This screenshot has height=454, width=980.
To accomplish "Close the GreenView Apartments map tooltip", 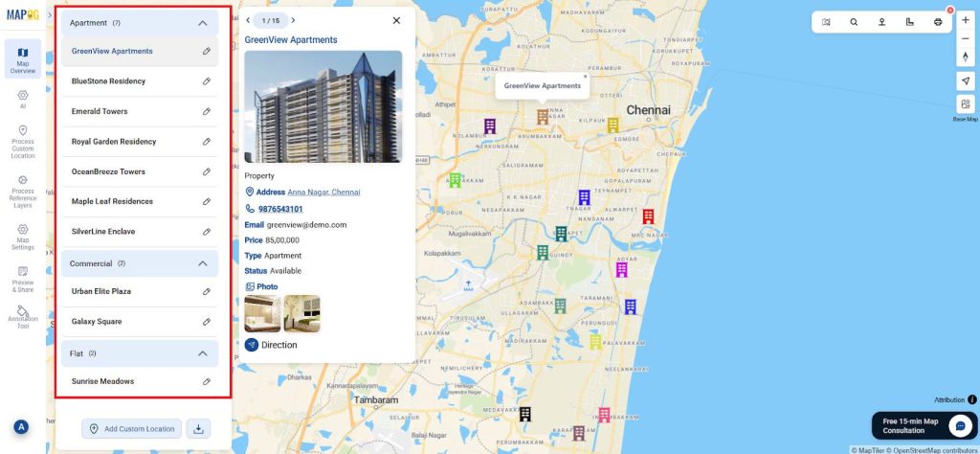I will [585, 77].
